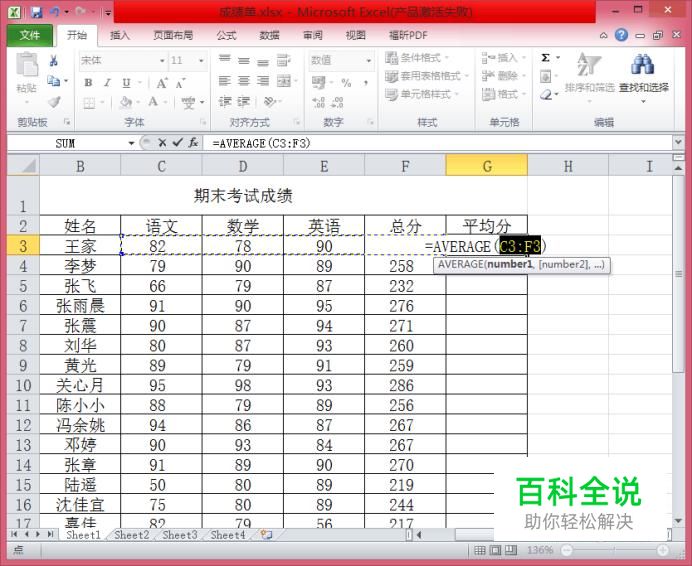Toggle Italic formatting
The width and height of the screenshot is (692, 566).
point(107,83)
